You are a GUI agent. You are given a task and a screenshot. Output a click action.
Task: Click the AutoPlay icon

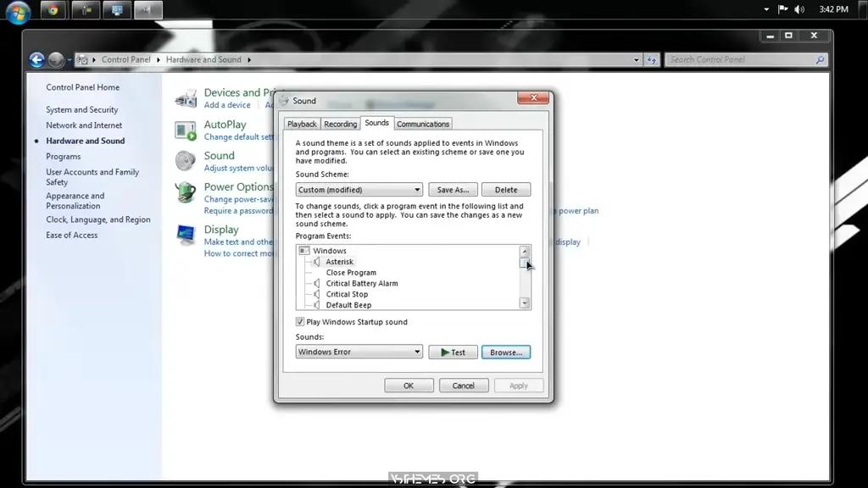click(x=186, y=129)
